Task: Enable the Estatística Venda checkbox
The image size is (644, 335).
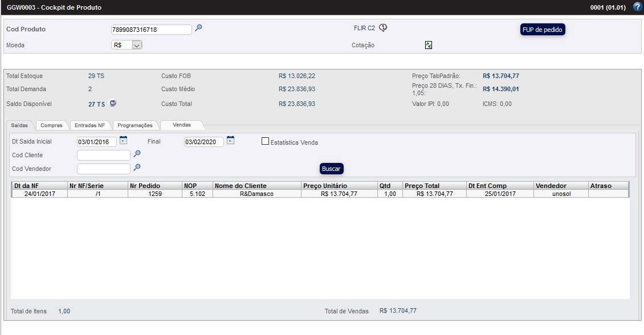Action: click(x=265, y=141)
